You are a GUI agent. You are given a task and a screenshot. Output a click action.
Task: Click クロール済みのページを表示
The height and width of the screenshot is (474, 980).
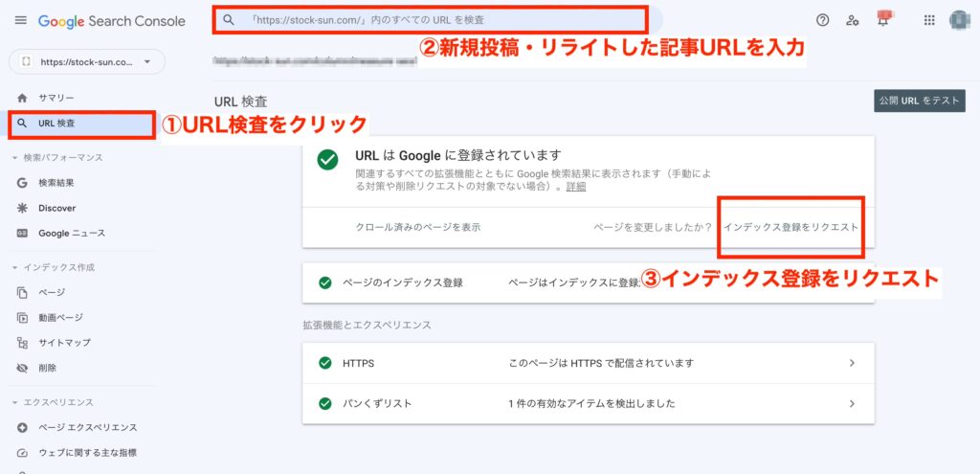point(418,228)
